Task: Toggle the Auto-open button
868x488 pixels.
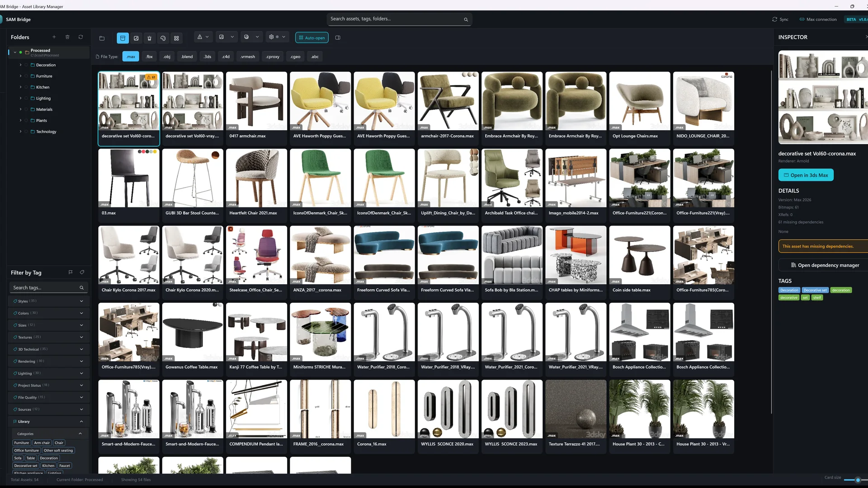Action: [312, 38]
